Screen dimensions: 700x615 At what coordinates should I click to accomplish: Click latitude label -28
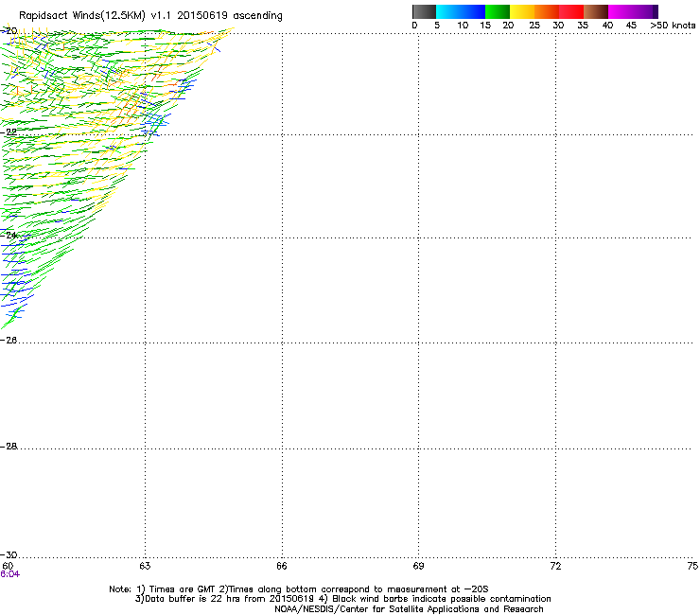[9, 447]
